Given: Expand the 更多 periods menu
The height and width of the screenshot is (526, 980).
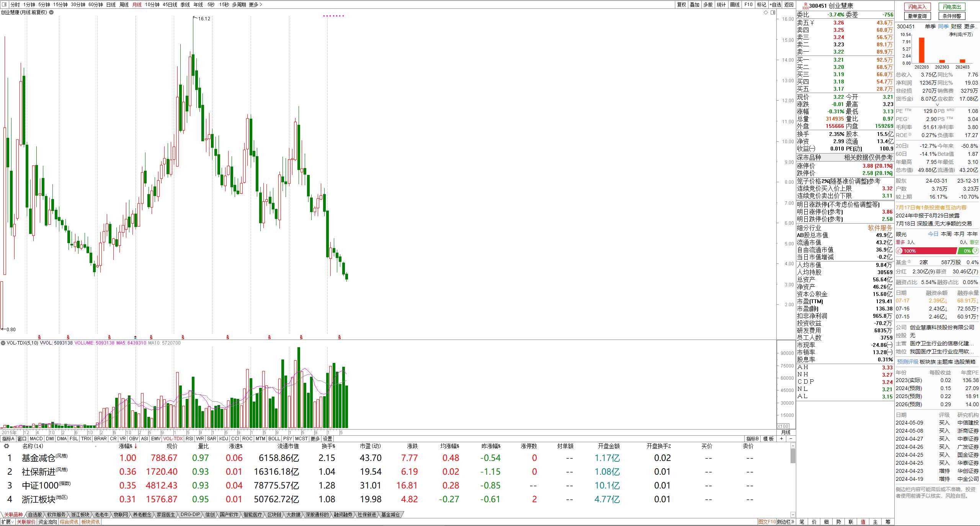Looking at the screenshot, I should pyautogui.click(x=255, y=5).
